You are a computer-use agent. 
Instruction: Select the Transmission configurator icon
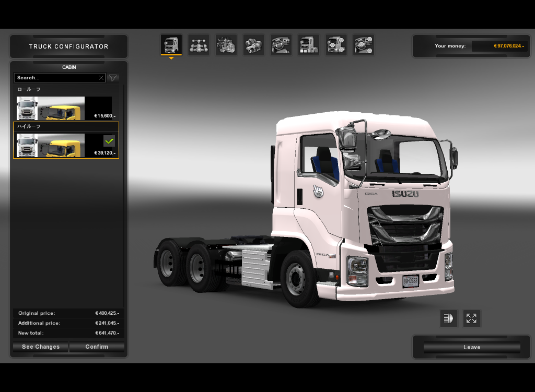[x=253, y=45]
